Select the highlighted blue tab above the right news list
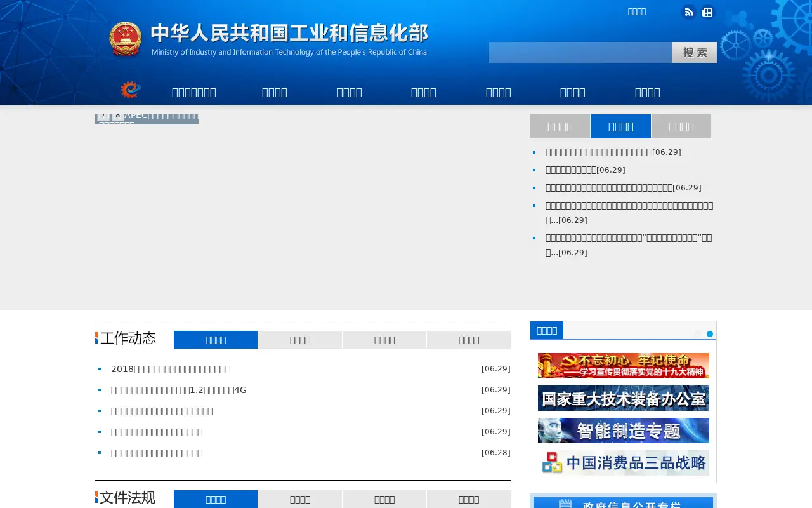This screenshot has width=812, height=508. point(620,126)
